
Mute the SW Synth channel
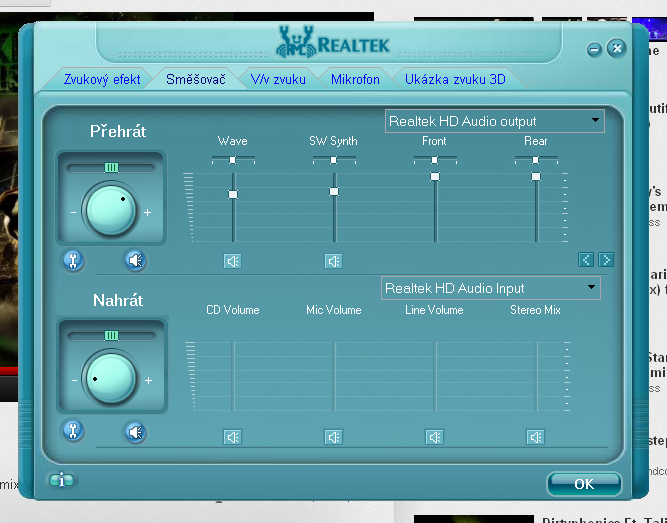(334, 261)
